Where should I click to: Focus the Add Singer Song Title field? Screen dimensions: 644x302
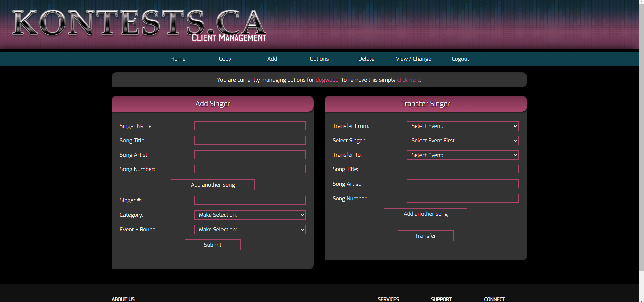point(250,140)
